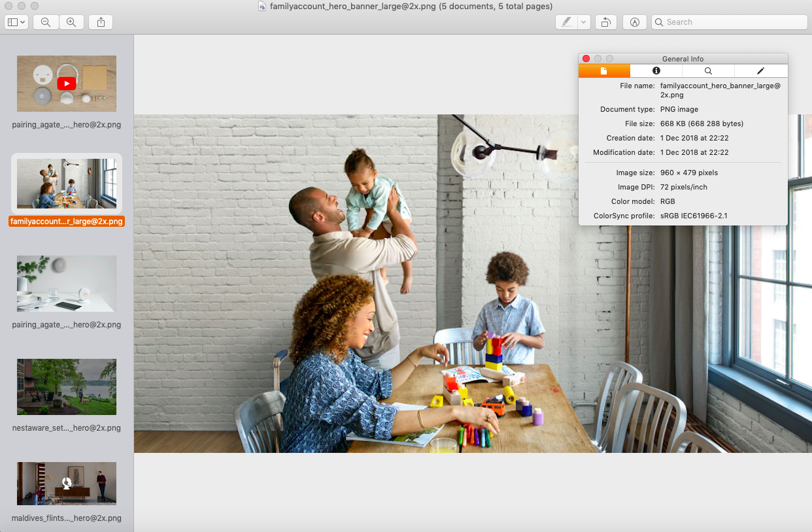Open the Share menu in the toolbar

101,22
